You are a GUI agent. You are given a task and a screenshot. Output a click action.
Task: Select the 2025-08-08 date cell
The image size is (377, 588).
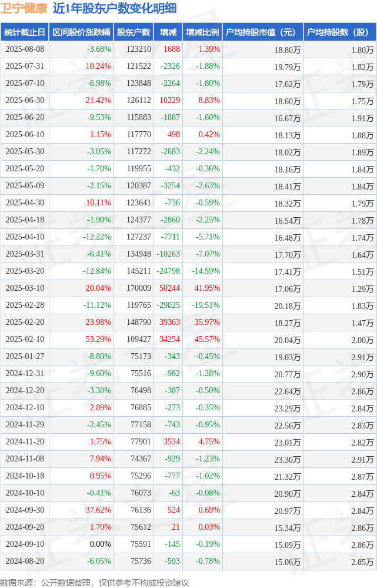pos(25,49)
